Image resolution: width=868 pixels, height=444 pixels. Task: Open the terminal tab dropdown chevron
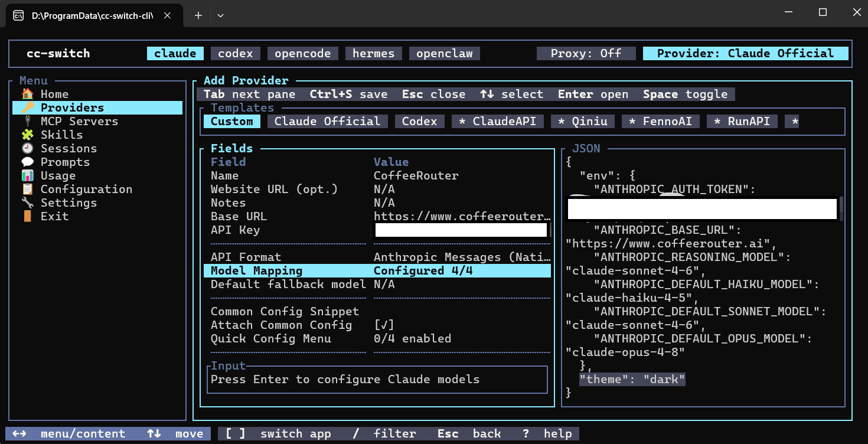click(220, 15)
